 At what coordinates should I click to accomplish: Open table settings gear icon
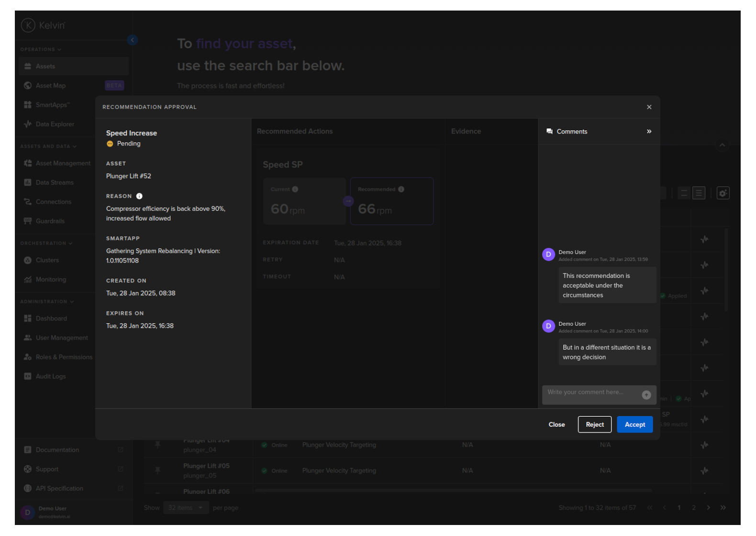coord(723,193)
